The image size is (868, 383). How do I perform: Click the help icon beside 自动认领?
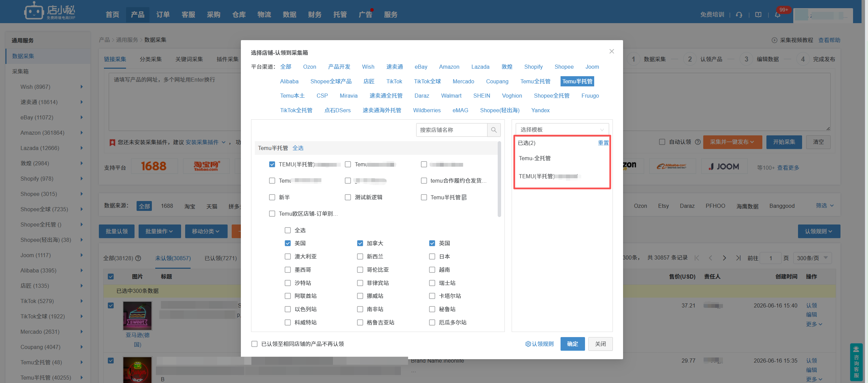point(698,142)
